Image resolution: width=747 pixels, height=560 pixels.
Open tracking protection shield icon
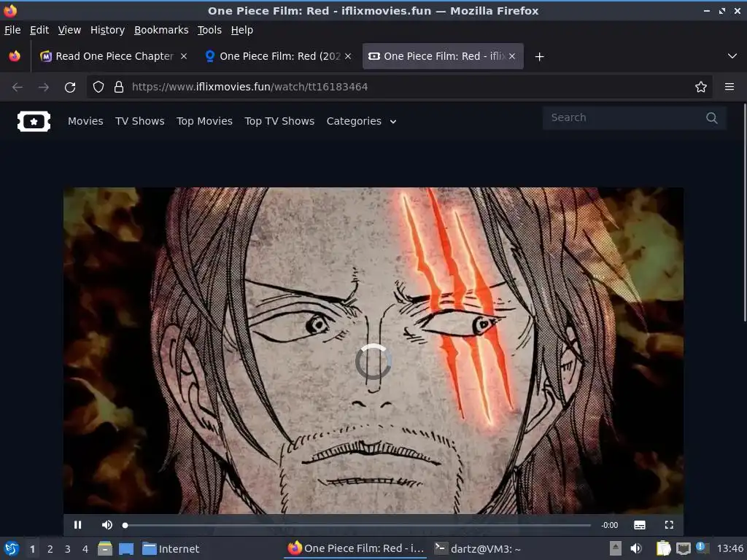pyautogui.click(x=98, y=87)
